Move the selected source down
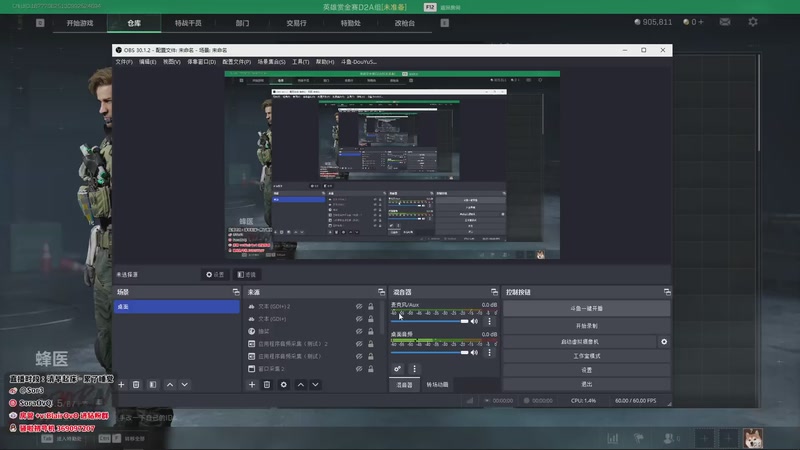This screenshot has height=450, width=800. 315,385
